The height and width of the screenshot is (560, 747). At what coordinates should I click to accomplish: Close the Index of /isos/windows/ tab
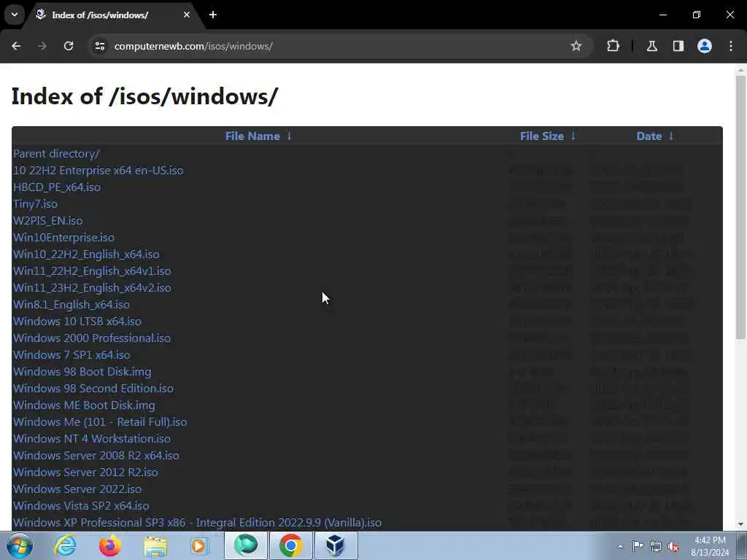[187, 15]
